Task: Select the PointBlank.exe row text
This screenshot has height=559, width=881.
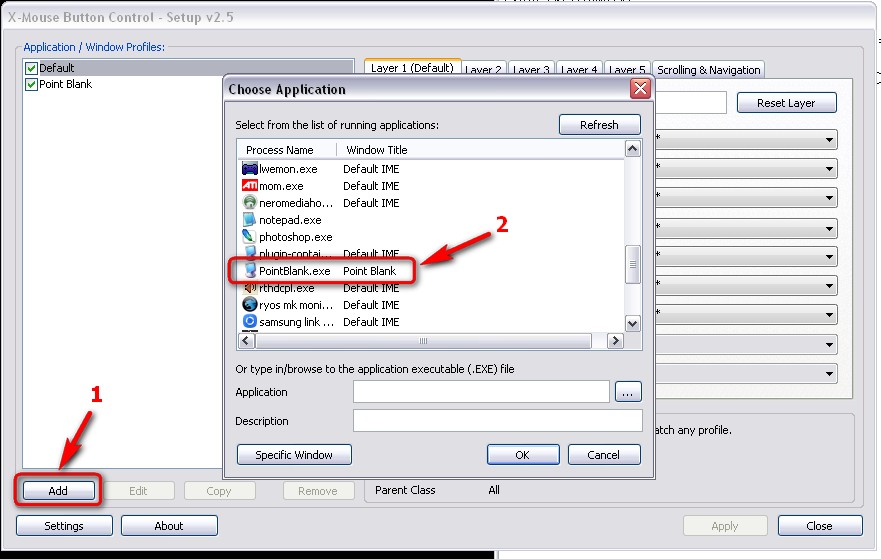Action: tap(294, 271)
